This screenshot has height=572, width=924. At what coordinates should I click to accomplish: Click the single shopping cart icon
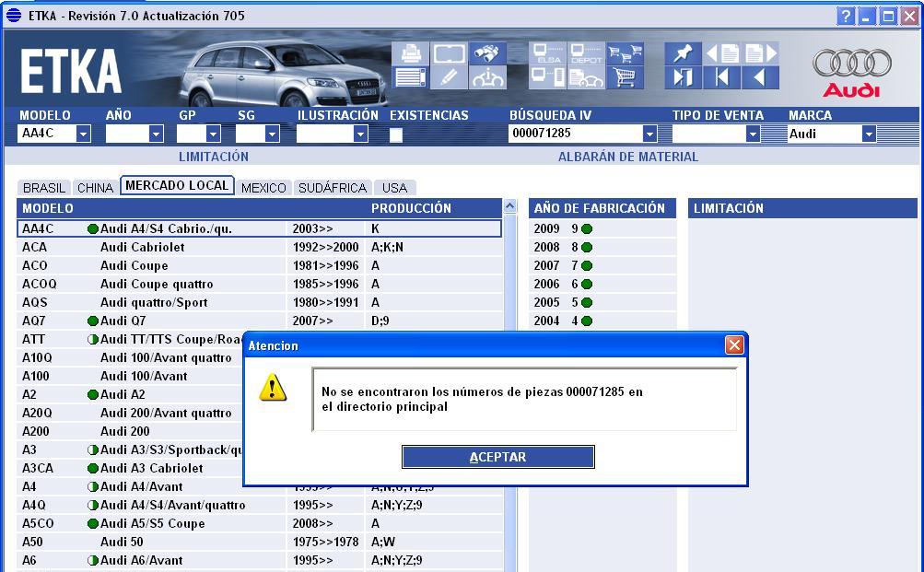pos(625,77)
